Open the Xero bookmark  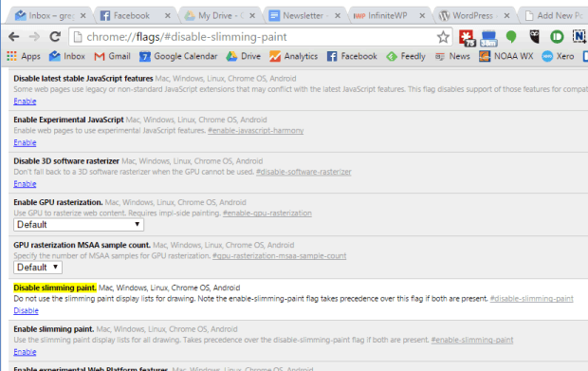click(558, 56)
